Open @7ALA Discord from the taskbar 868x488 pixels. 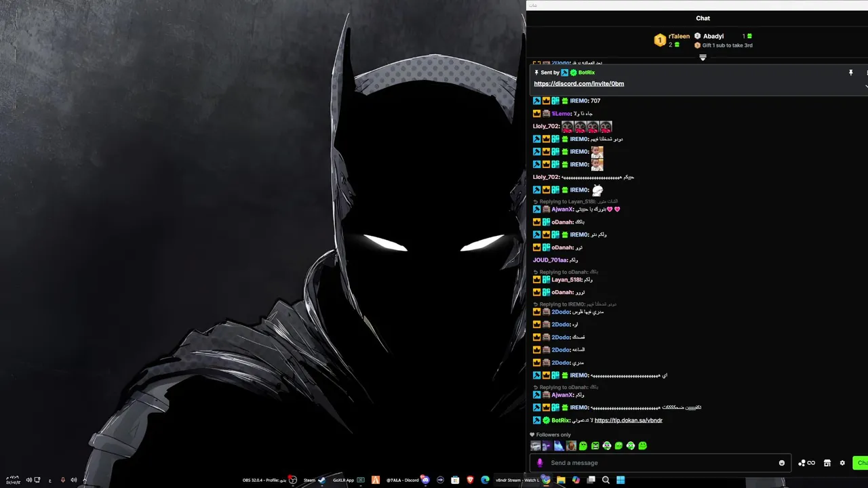(408, 480)
